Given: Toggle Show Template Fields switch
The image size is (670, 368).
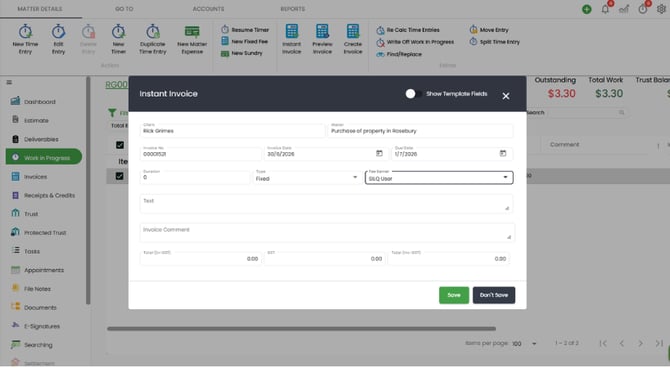Looking at the screenshot, I should pos(413,94).
